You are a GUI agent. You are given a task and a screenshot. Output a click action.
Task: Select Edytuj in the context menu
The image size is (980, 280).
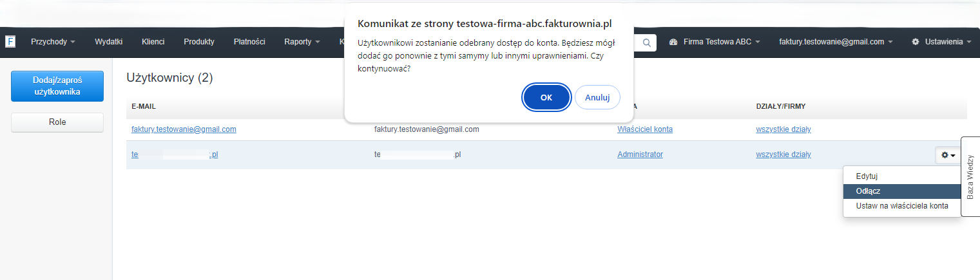click(901, 176)
